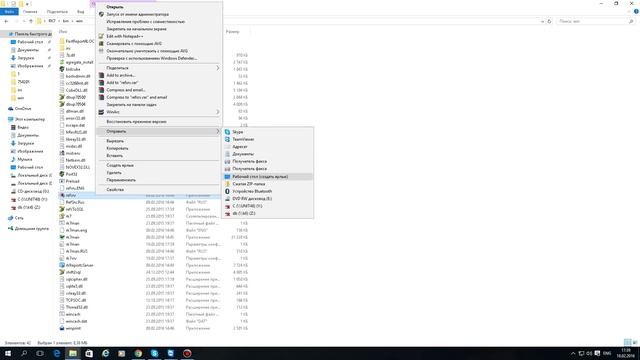Refresh the folder via address bar button
The image size is (640, 360).
point(549,21)
